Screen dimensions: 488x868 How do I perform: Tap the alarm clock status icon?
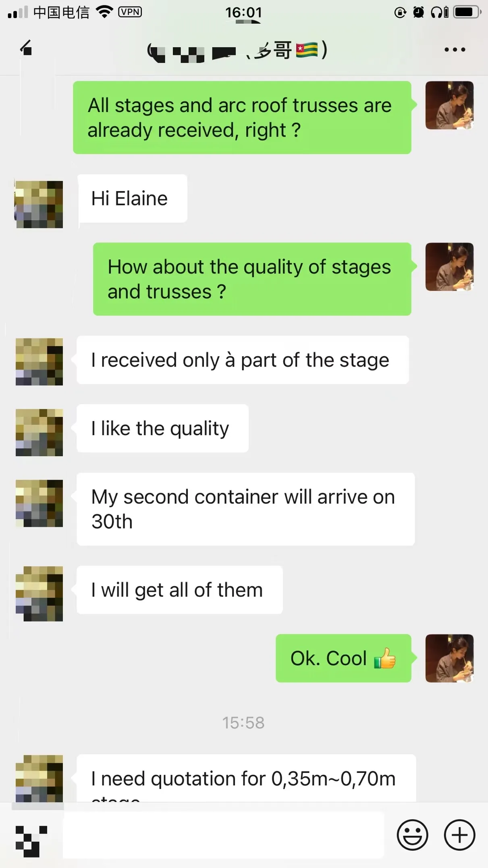click(x=419, y=13)
